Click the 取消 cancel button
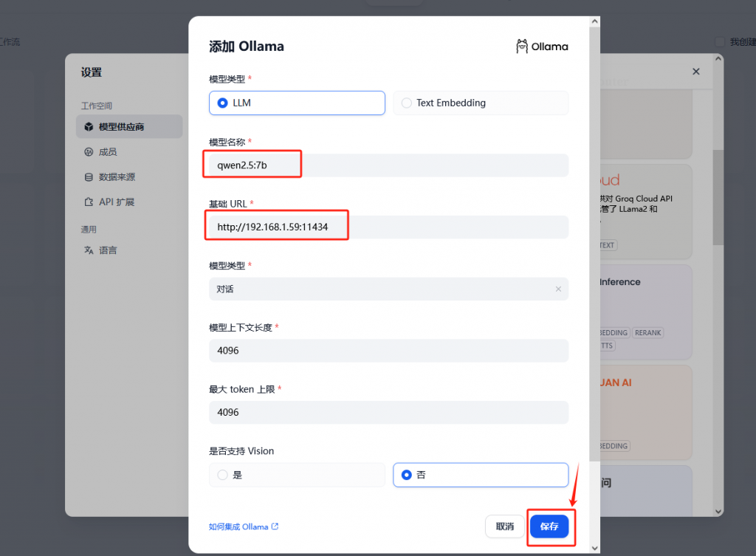Image resolution: width=756 pixels, height=556 pixels. tap(505, 526)
